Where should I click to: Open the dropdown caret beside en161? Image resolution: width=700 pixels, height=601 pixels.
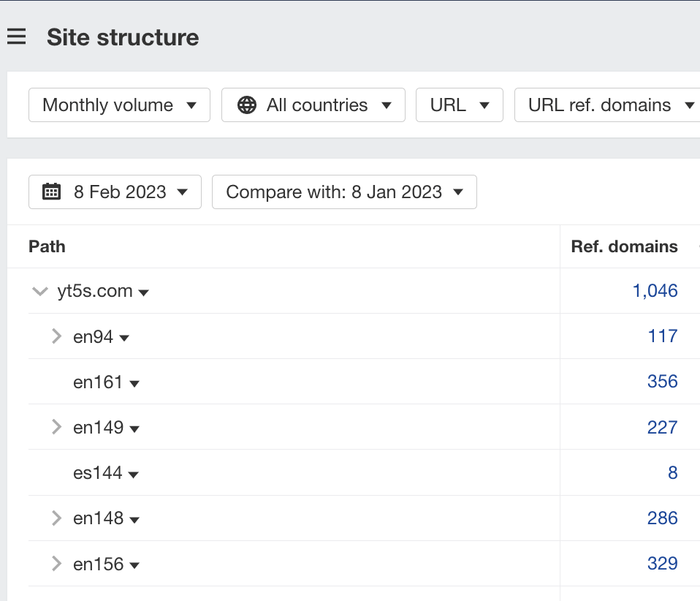pyautogui.click(x=134, y=382)
